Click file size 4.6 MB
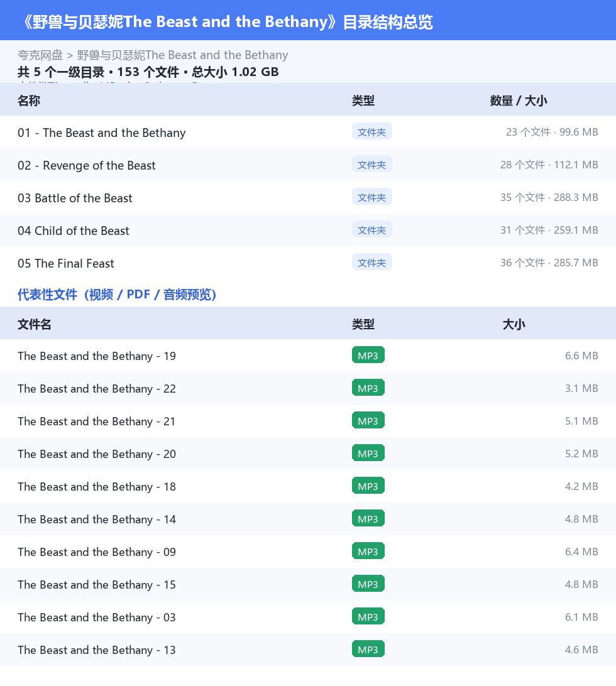This screenshot has height=686, width=616. coord(581,650)
